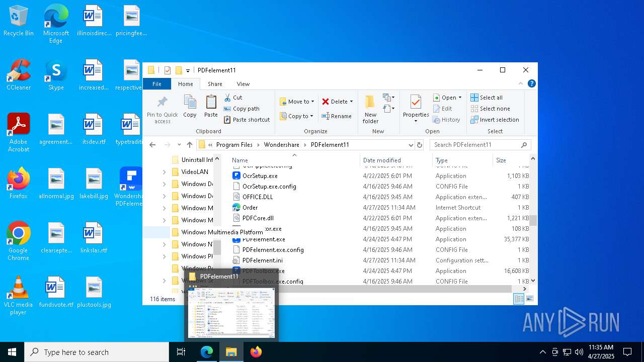Open address bar history dropdown
This screenshot has height=362, width=644.
(411, 145)
